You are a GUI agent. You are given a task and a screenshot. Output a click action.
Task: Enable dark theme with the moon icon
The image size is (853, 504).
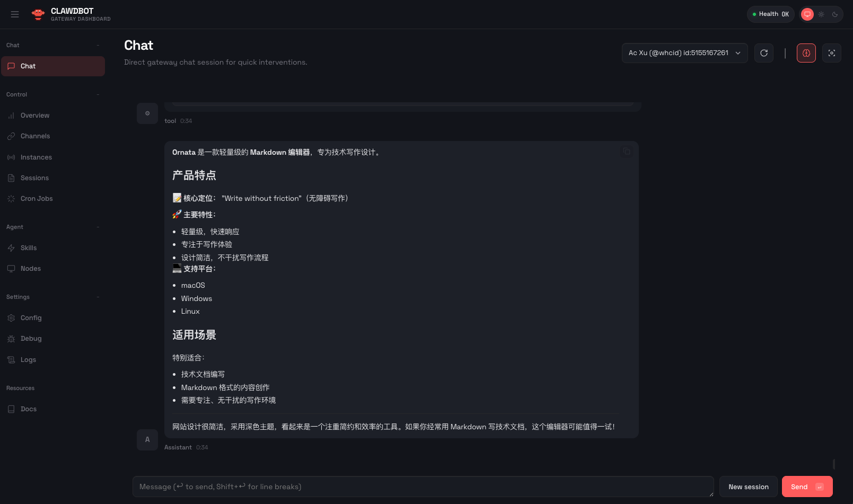(x=835, y=14)
